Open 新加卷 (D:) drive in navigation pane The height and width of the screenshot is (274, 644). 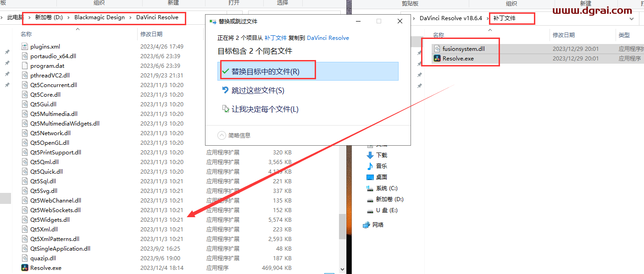pos(384,199)
